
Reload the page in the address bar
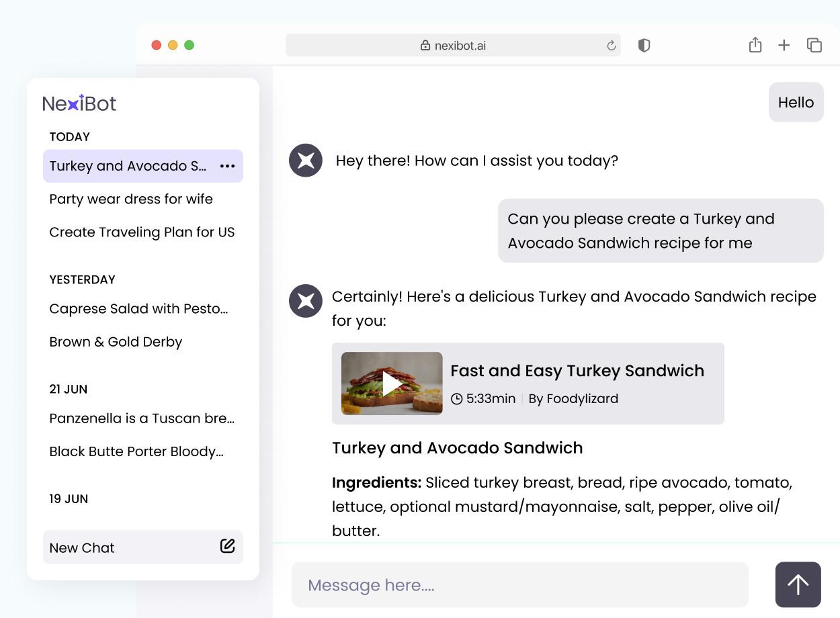[x=611, y=46]
